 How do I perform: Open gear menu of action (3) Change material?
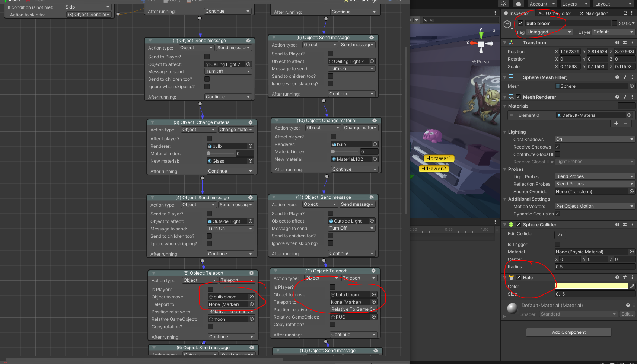(250, 122)
